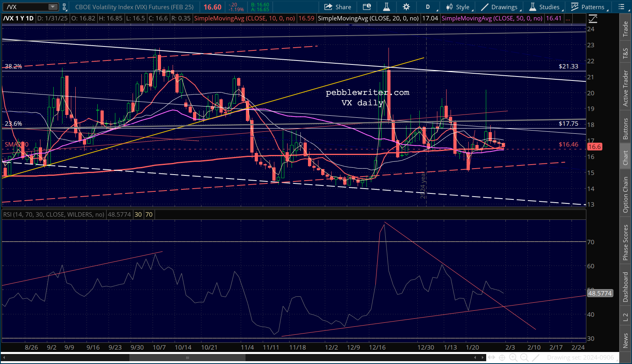Toggle the chart scale curve icon

click(x=593, y=18)
